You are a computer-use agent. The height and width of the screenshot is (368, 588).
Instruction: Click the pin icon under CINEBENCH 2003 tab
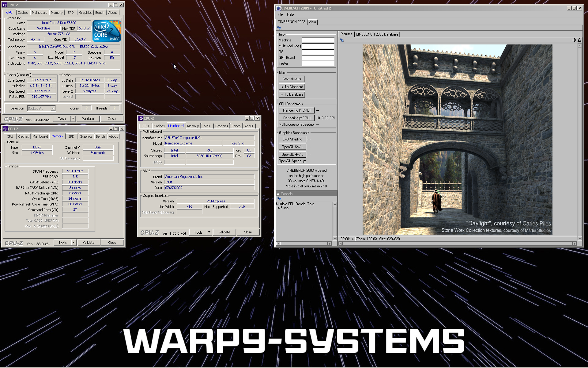point(279,28)
